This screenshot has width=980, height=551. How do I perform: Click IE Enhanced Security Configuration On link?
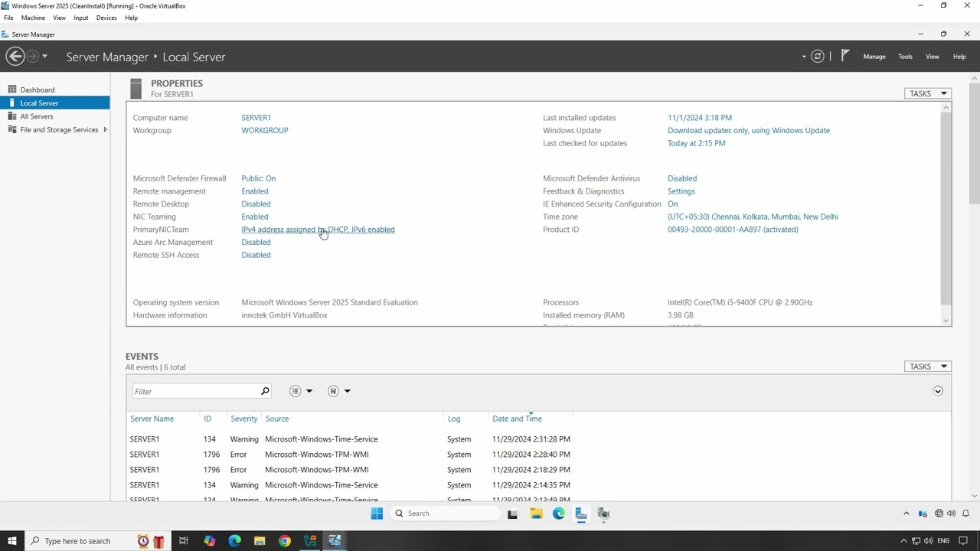click(x=672, y=204)
